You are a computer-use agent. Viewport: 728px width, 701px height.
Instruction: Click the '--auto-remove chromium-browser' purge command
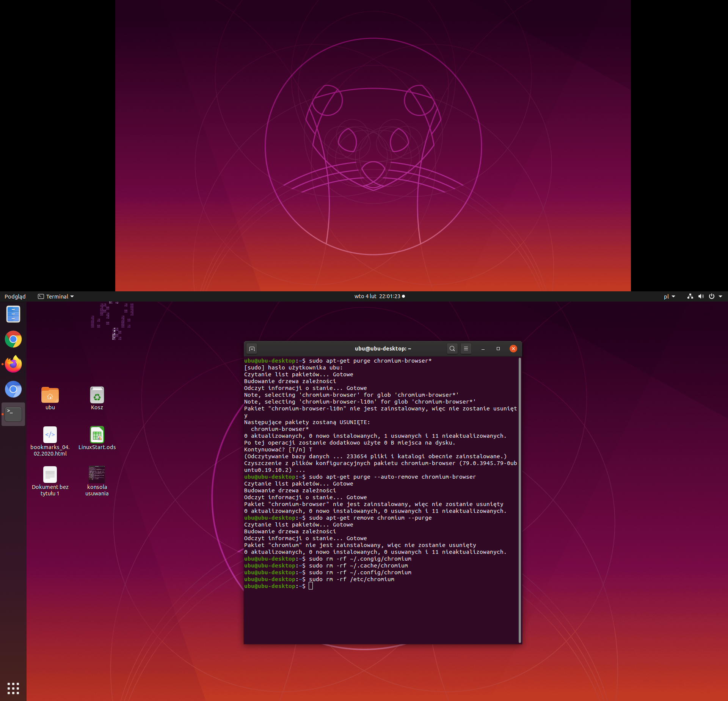click(x=392, y=477)
